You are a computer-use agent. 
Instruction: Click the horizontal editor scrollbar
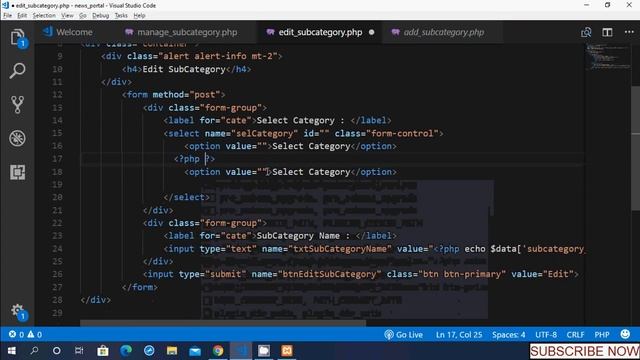(x=223, y=322)
